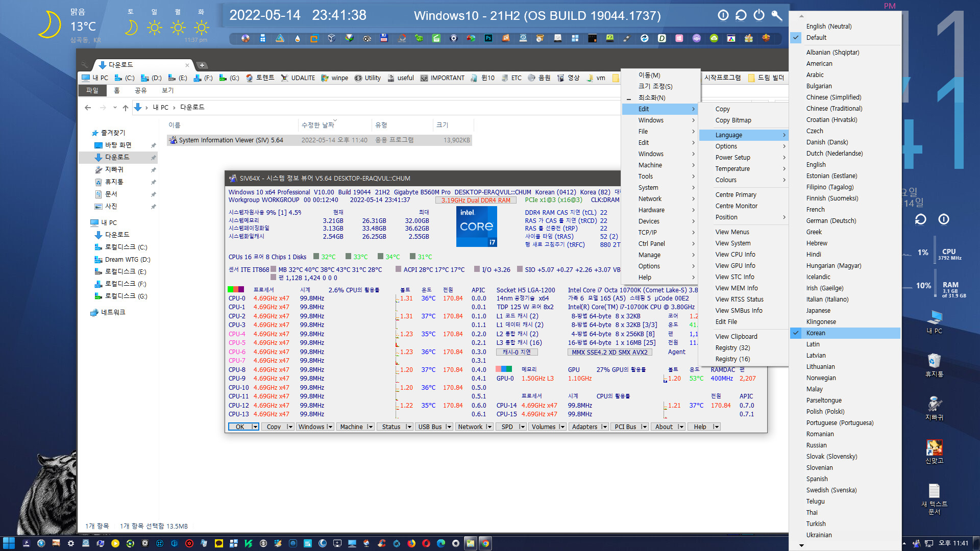The width and height of the screenshot is (980, 551).
Task: Sort by the 크기 column header
Action: (x=453, y=125)
